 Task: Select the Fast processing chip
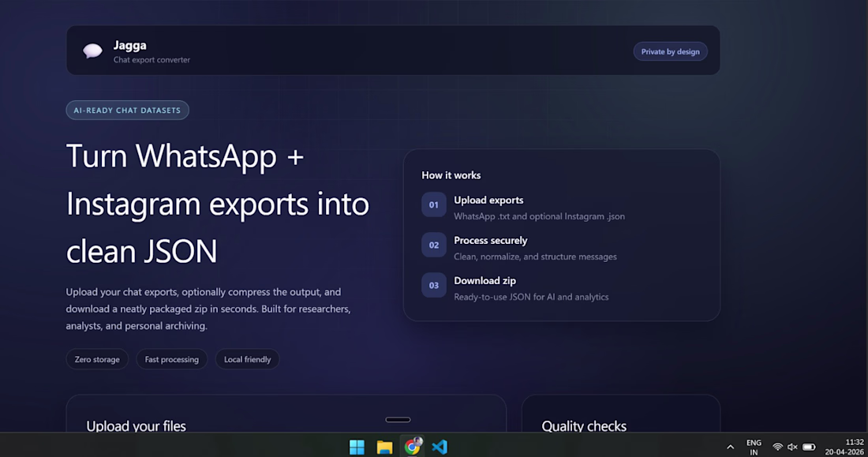[171, 359]
